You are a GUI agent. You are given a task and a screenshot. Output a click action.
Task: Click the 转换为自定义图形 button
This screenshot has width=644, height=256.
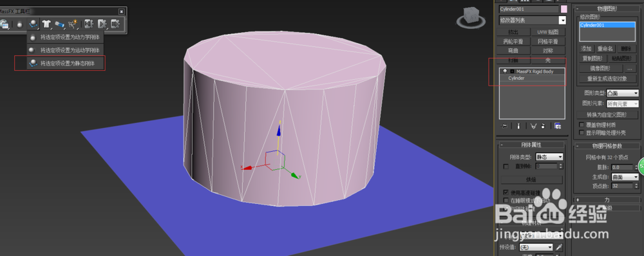(607, 114)
